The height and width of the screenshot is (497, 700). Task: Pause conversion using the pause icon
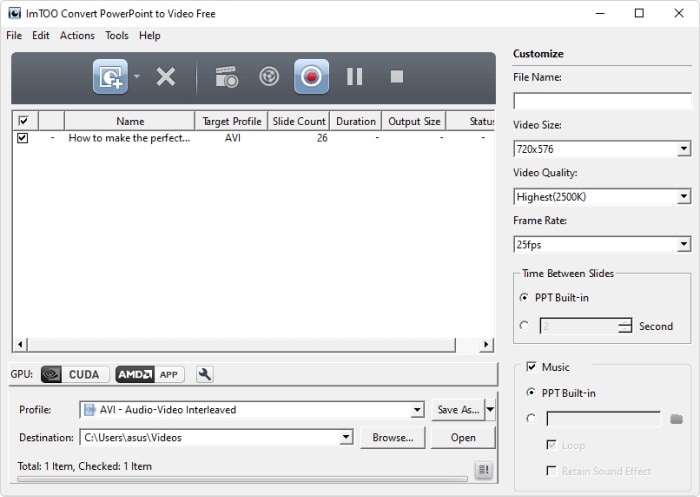(354, 76)
